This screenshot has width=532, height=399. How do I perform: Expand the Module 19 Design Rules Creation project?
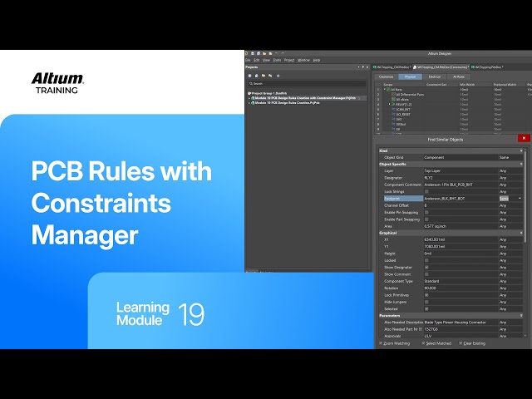(249, 103)
